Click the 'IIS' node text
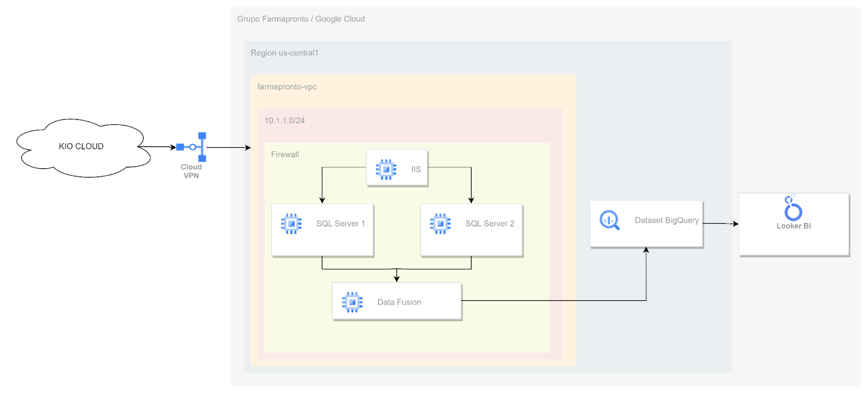The image size is (868, 393). point(416,169)
